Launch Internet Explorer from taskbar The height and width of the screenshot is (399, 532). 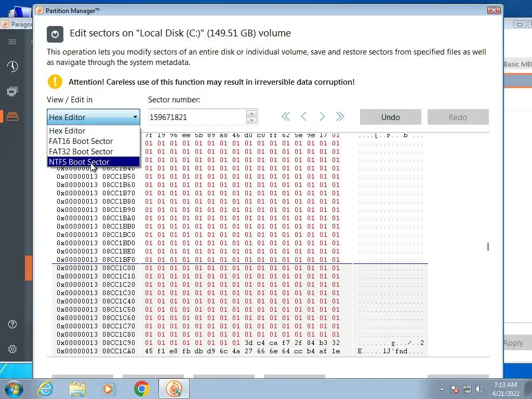pyautogui.click(x=45, y=389)
